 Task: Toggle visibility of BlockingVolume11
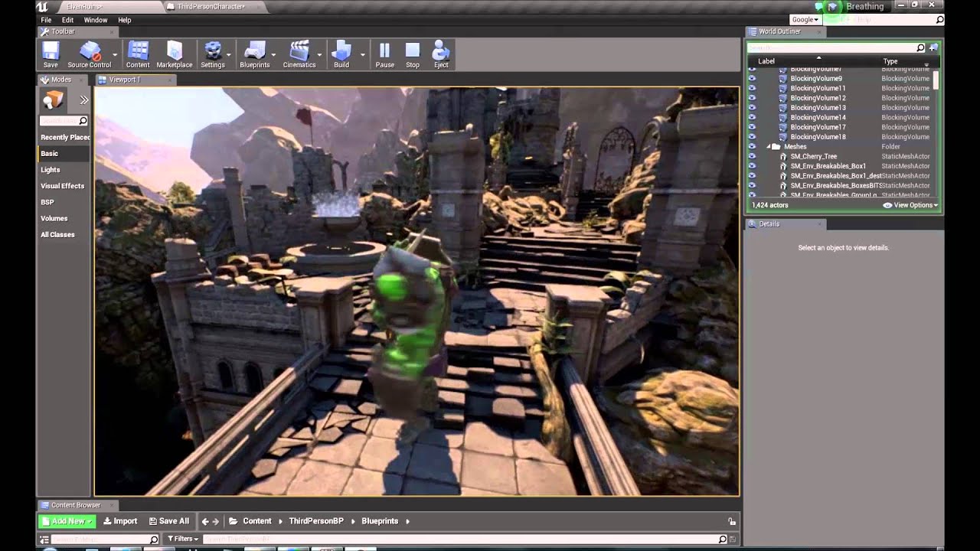coord(752,88)
